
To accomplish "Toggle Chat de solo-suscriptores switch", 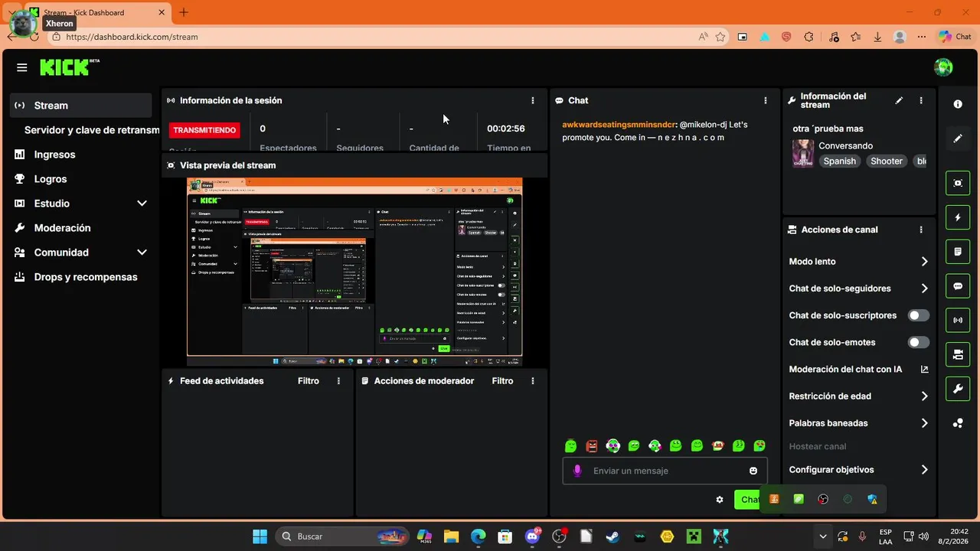I will click(x=919, y=315).
